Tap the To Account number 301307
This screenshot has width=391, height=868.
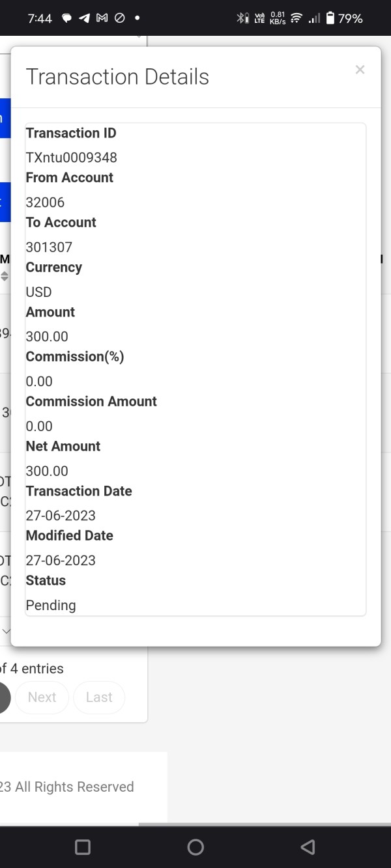49,247
